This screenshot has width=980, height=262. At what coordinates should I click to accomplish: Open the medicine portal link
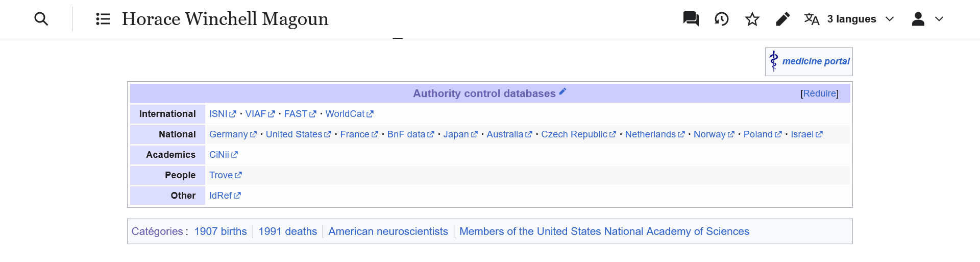pos(816,61)
